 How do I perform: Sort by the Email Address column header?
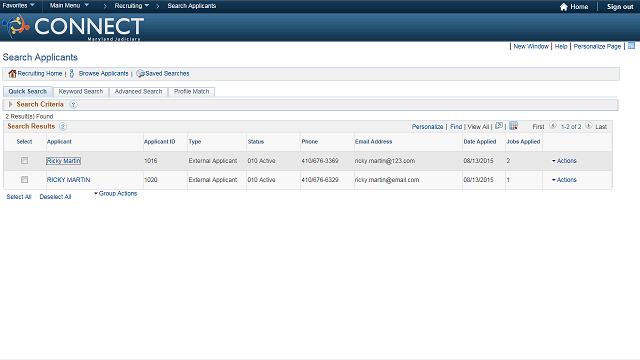pyautogui.click(x=373, y=142)
